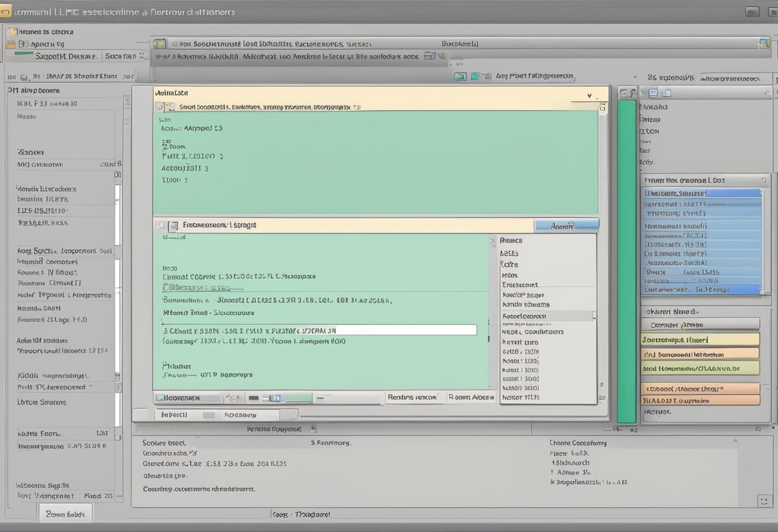
Task: Click the Zoom Builds button at bottom left
Action: point(65,513)
